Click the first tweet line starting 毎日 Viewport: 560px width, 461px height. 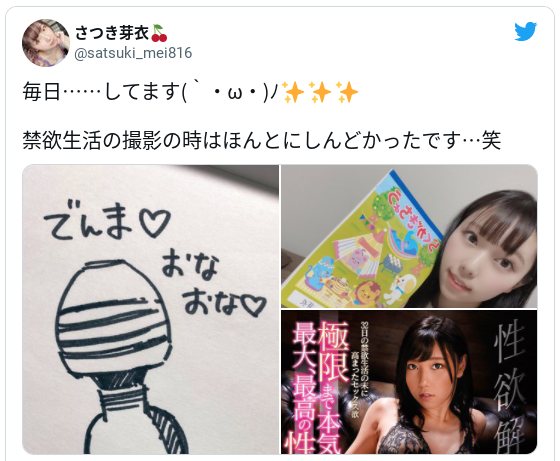click(190, 92)
